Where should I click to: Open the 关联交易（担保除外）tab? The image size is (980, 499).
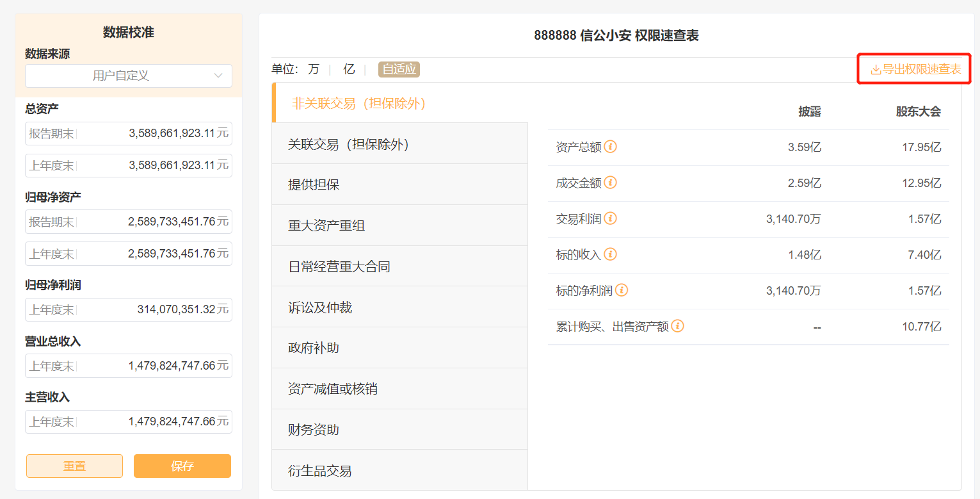coord(400,144)
